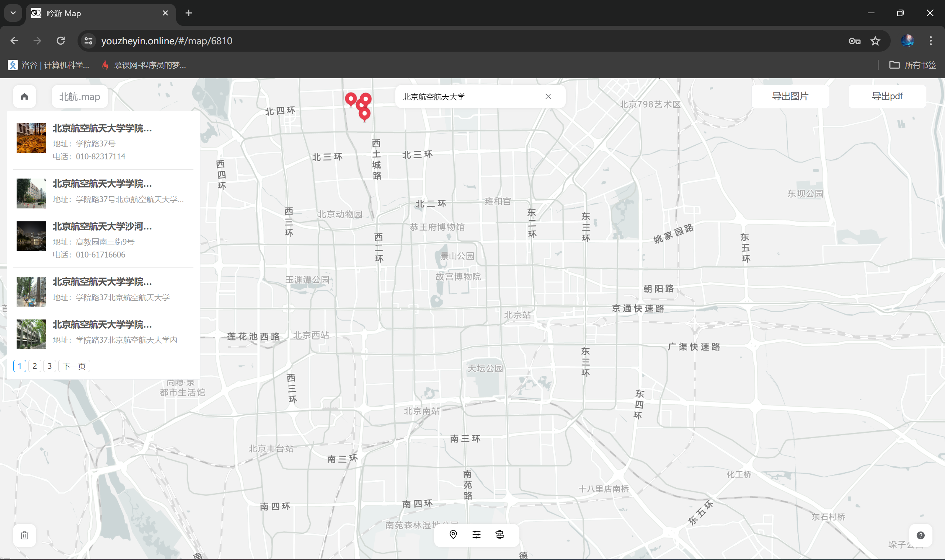Open the 洛谷 bookmark
This screenshot has height=560, width=945.
pos(49,65)
